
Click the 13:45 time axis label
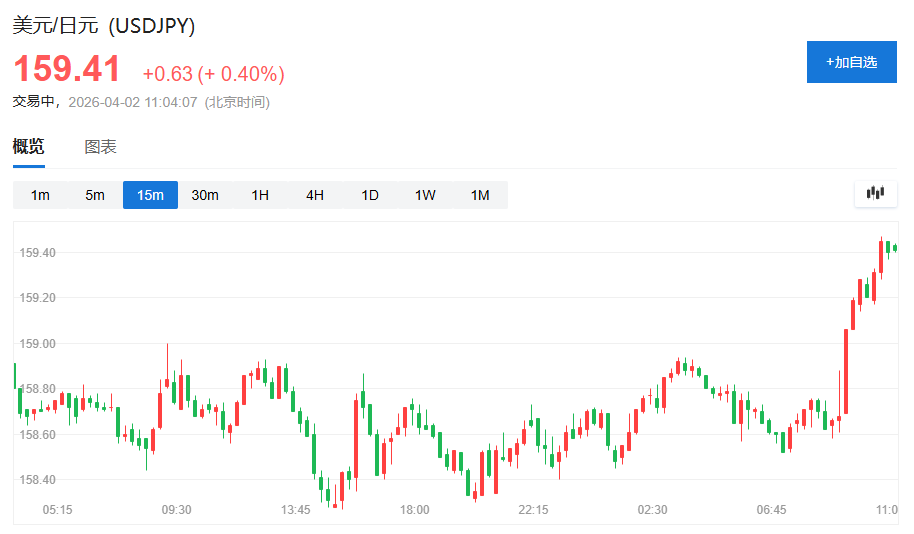296,510
